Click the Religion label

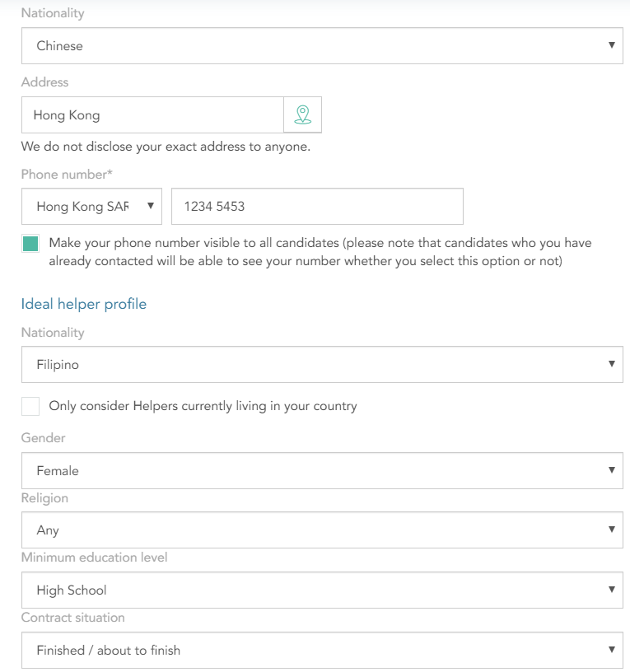(x=44, y=498)
